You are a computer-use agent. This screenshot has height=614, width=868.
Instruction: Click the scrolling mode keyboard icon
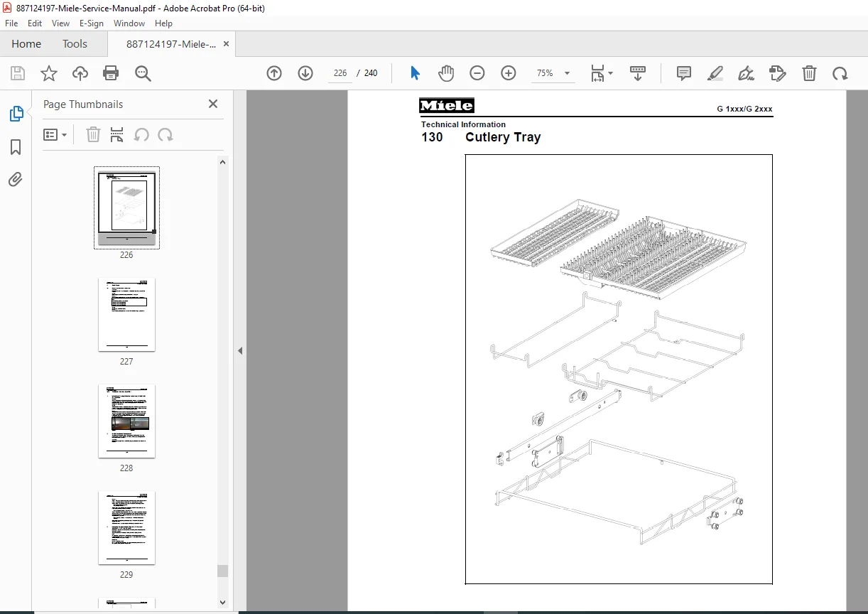(638, 73)
